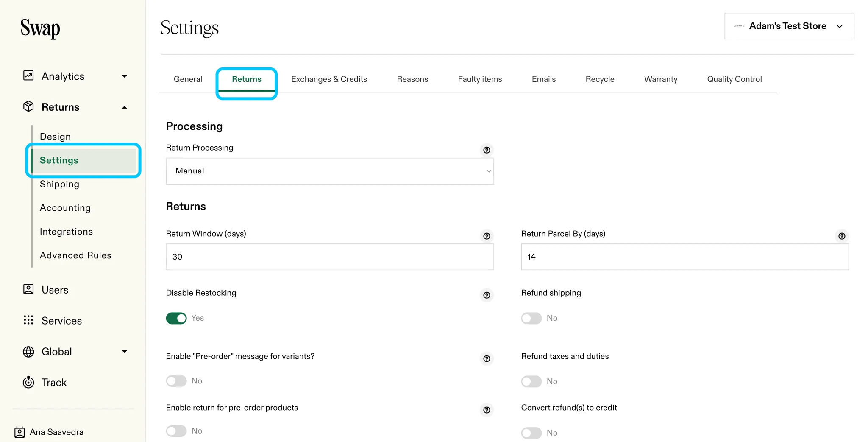Image resolution: width=868 pixels, height=442 pixels.
Task: Open help tooltip for Pre-order message setting
Action: [x=487, y=359]
